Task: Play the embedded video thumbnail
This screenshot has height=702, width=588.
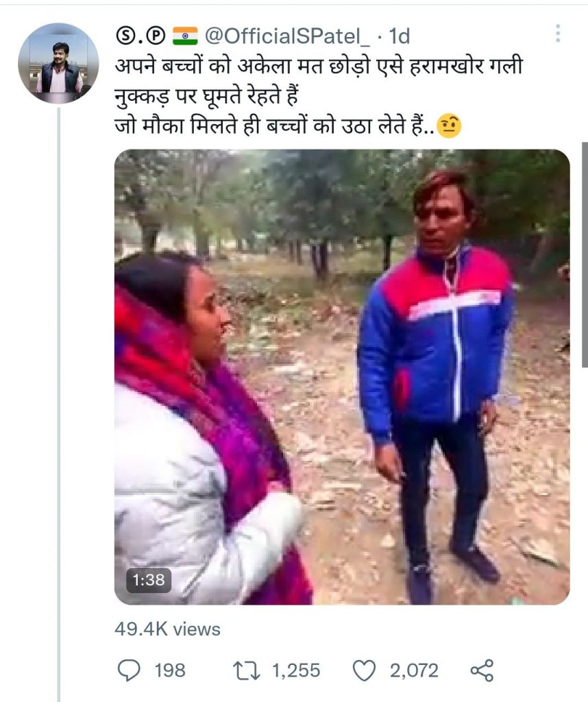Action: [343, 377]
